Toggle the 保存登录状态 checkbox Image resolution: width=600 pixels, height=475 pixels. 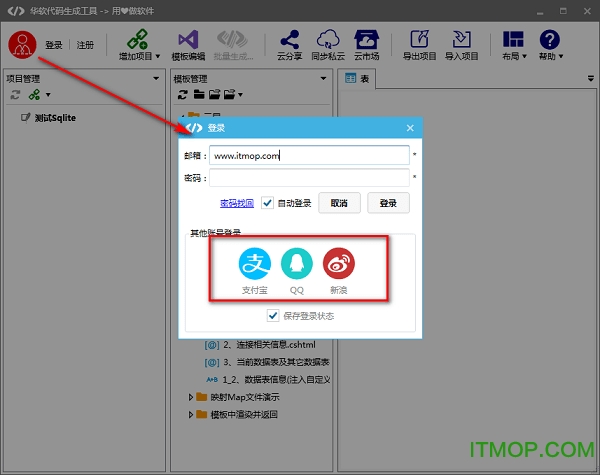coord(273,315)
